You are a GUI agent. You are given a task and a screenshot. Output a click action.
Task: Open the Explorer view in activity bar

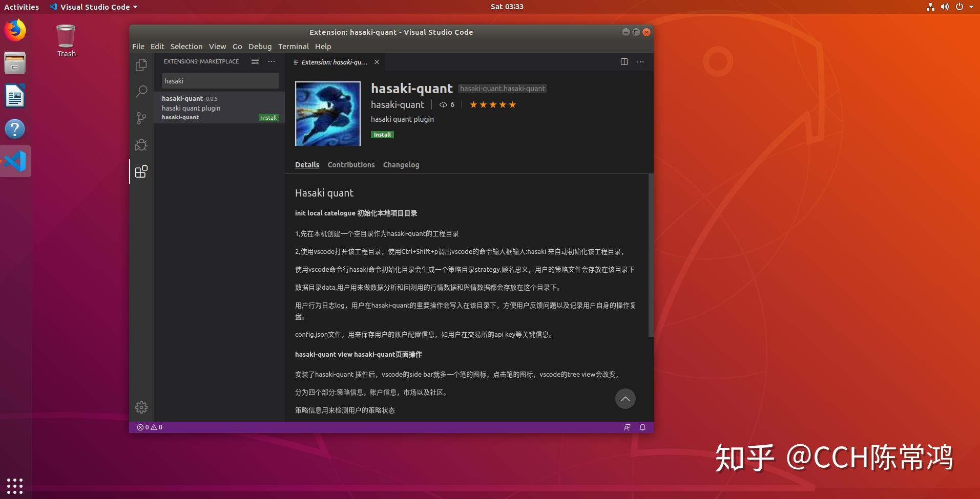tap(141, 65)
